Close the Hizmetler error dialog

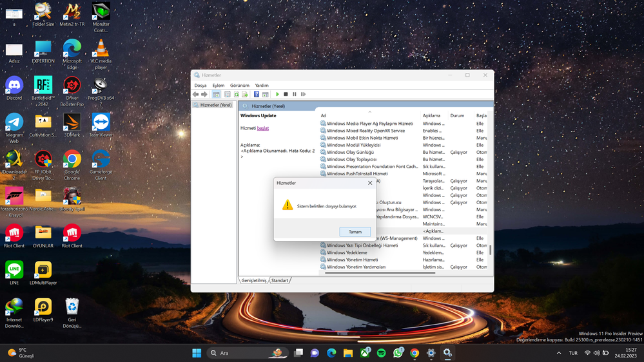(x=370, y=183)
